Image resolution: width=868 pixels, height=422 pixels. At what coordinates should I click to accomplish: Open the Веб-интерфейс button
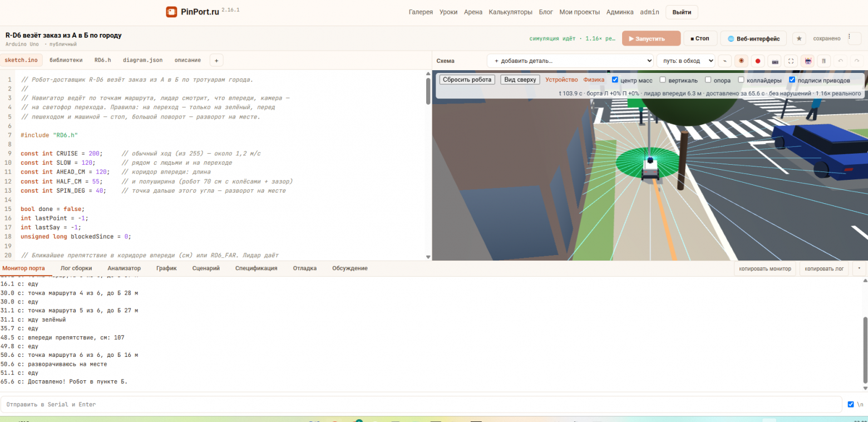[x=753, y=38]
